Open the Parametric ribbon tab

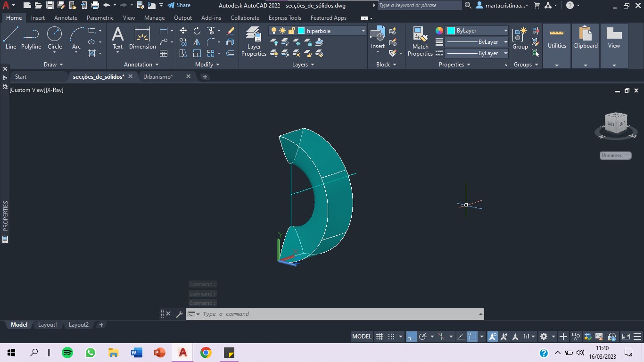(x=100, y=18)
